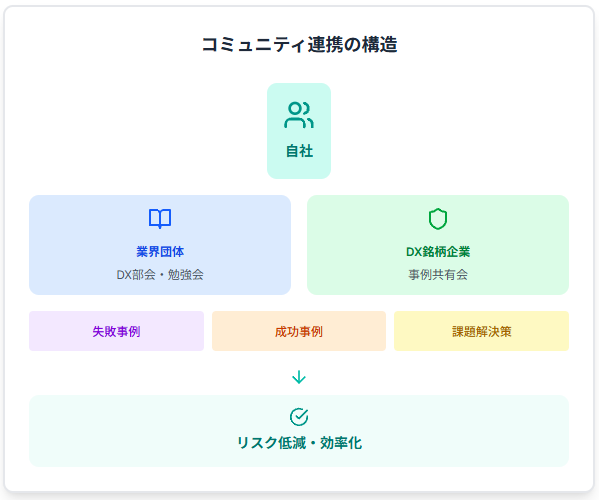This screenshot has height=500, width=599.
Task: Click the リスク低減・効率化 label
Action: pos(299,443)
